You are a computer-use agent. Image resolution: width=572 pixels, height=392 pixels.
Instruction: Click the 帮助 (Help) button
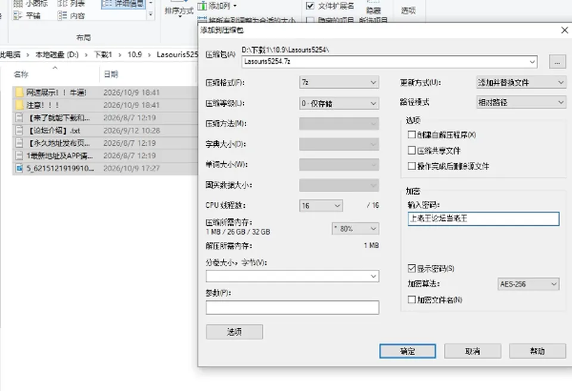(537, 351)
